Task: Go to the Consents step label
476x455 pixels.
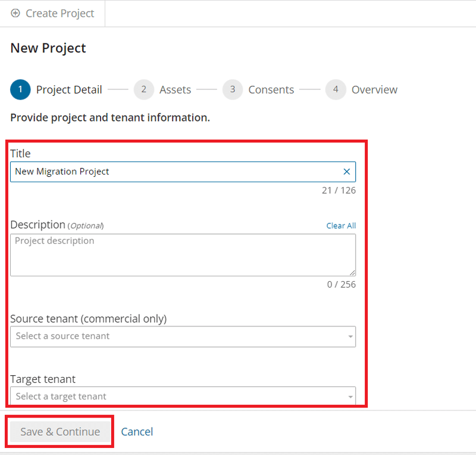Action: pyautogui.click(x=271, y=90)
